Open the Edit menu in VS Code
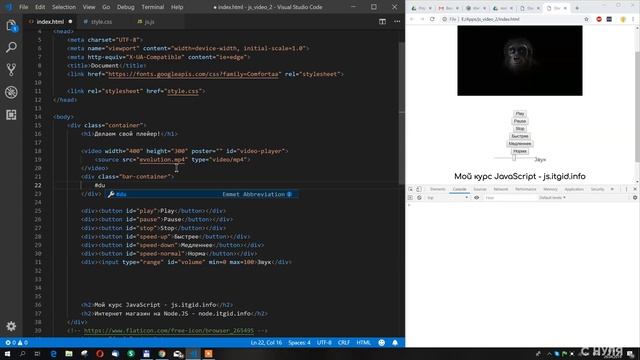 pos(40,7)
